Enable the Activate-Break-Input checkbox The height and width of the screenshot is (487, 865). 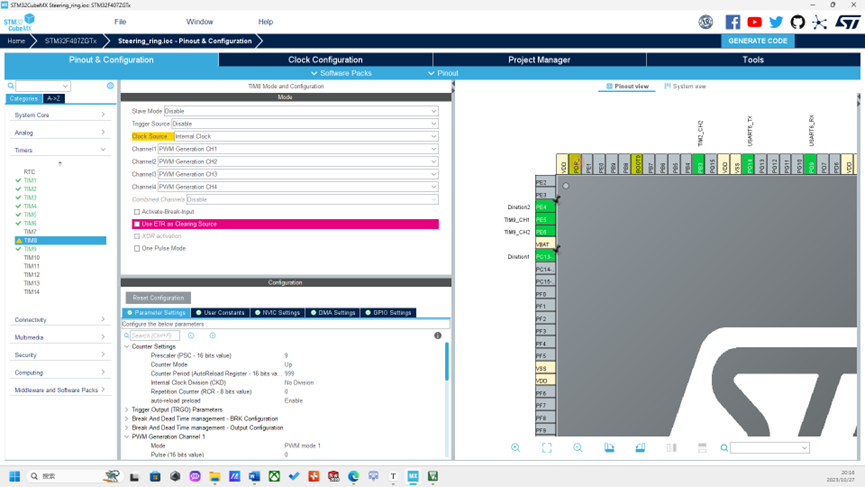(137, 212)
